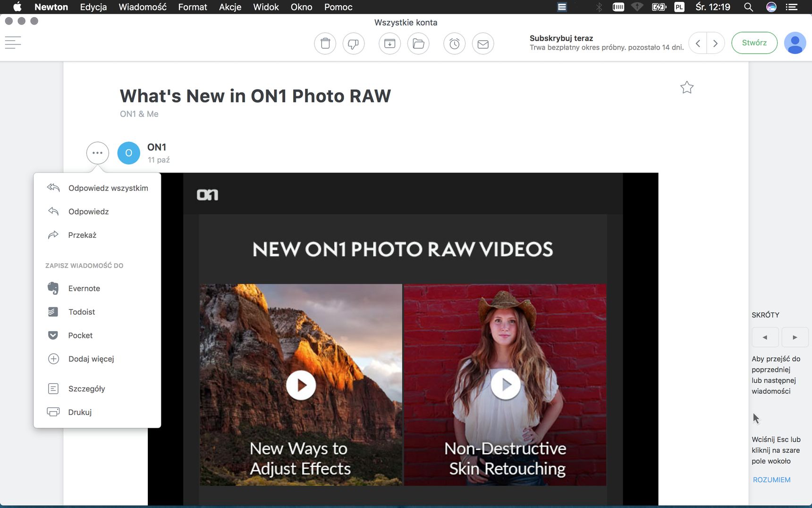Open the user profile avatar
The height and width of the screenshot is (508, 812).
[x=795, y=43]
